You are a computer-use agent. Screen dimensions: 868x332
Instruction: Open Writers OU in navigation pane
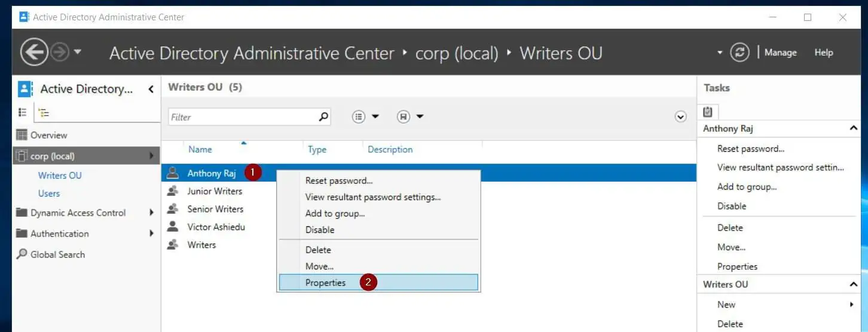tap(60, 175)
